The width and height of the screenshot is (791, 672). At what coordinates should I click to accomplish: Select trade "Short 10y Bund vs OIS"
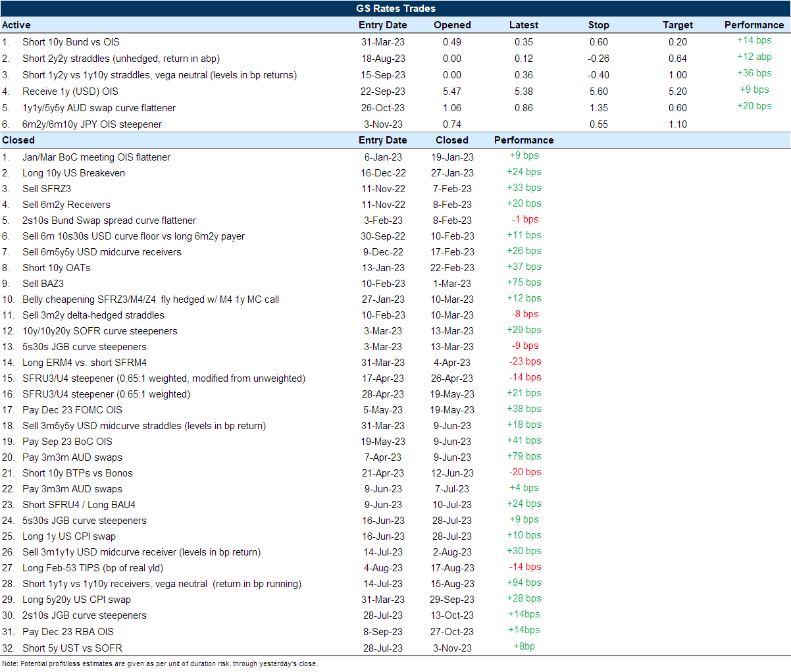click(71, 42)
